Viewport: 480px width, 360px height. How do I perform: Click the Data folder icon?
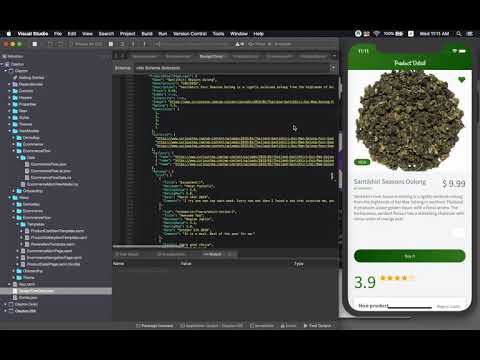(23, 158)
